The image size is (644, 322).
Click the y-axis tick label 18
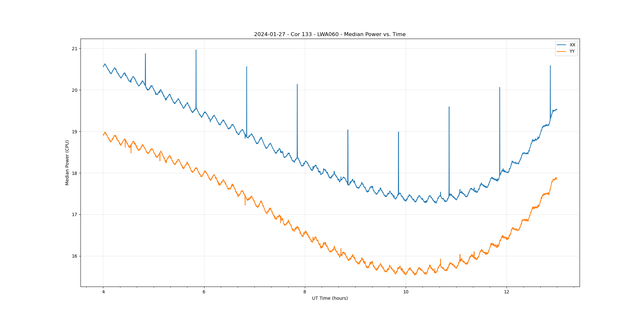click(75, 173)
